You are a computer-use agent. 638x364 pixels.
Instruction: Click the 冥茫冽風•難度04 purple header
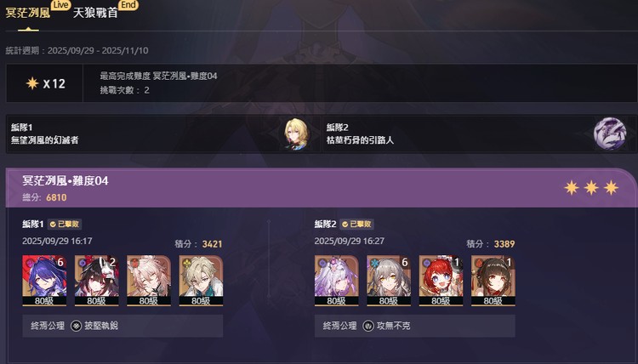(322, 188)
